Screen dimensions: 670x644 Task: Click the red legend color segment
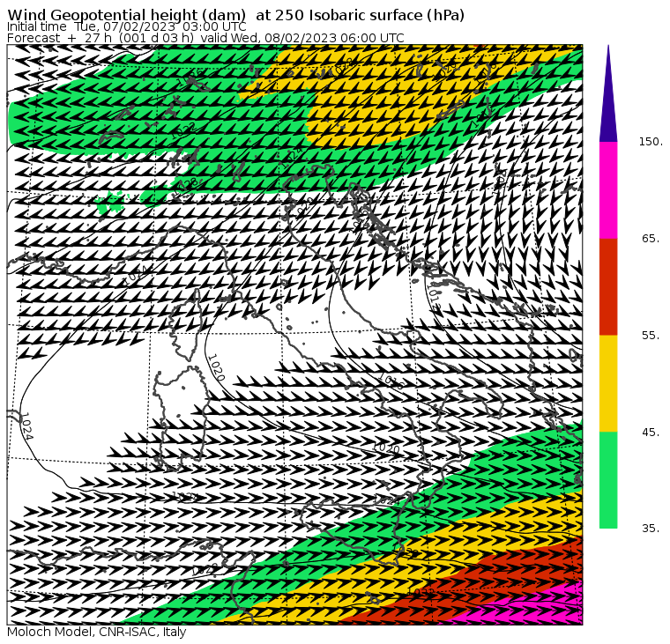[608, 287]
